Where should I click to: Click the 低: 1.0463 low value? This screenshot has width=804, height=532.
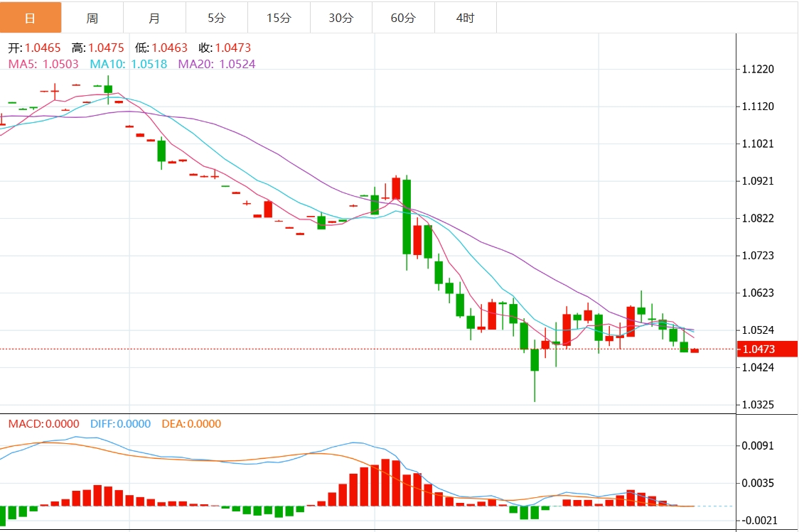pos(161,48)
